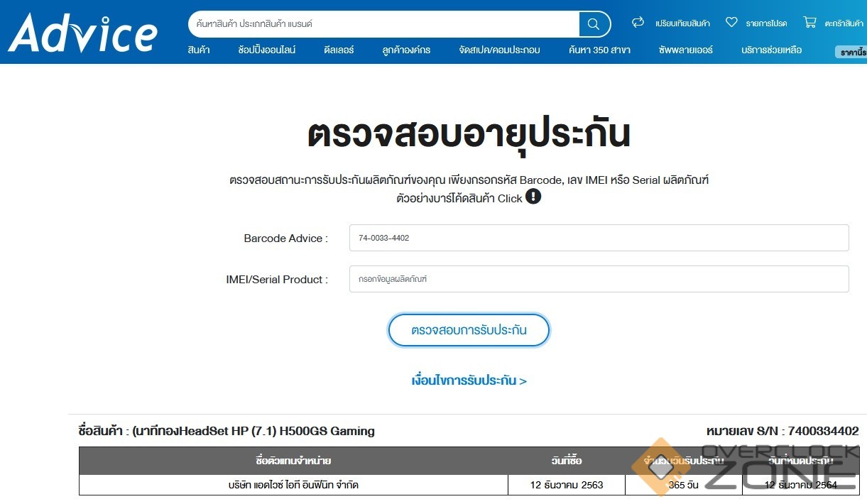Open the ซัพพลายเออร์ menu item

pyautogui.click(x=686, y=50)
